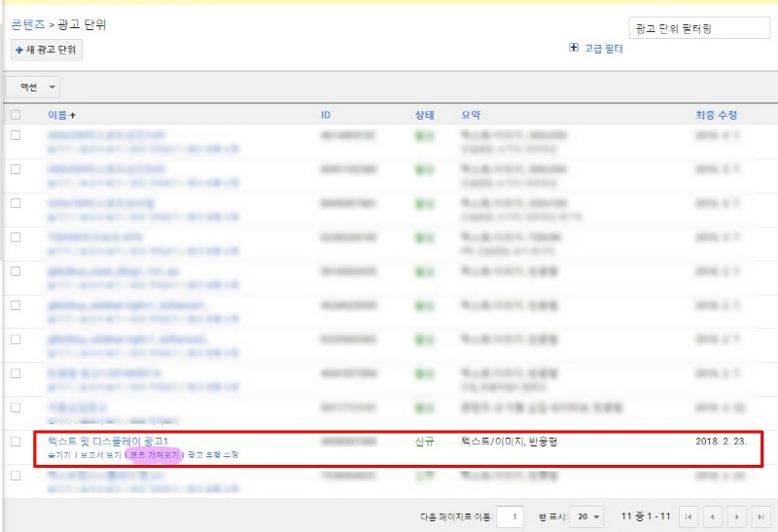Tick the select-all checkbox in the table header
This screenshot has width=778, height=532.
[15, 115]
